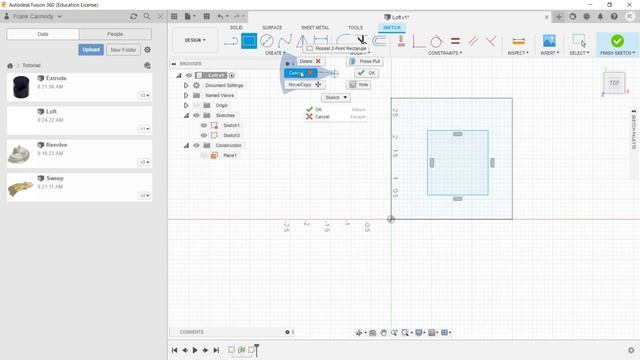This screenshot has height=360, width=640.
Task: Open the People tab
Action: [115, 34]
